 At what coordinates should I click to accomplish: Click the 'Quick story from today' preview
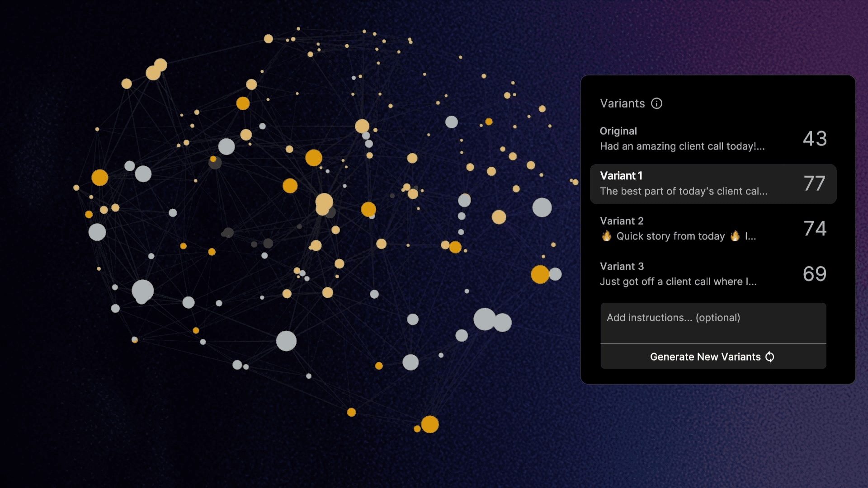tap(670, 236)
